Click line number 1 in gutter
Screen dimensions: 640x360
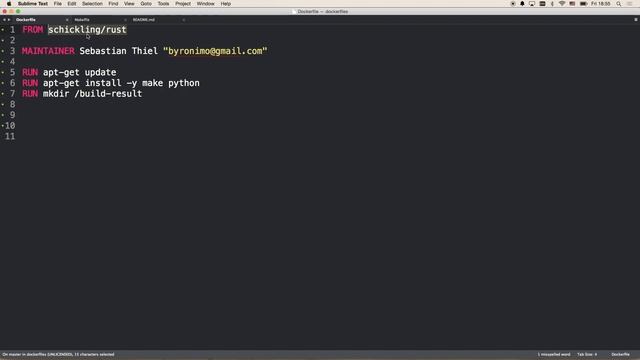coord(12,30)
